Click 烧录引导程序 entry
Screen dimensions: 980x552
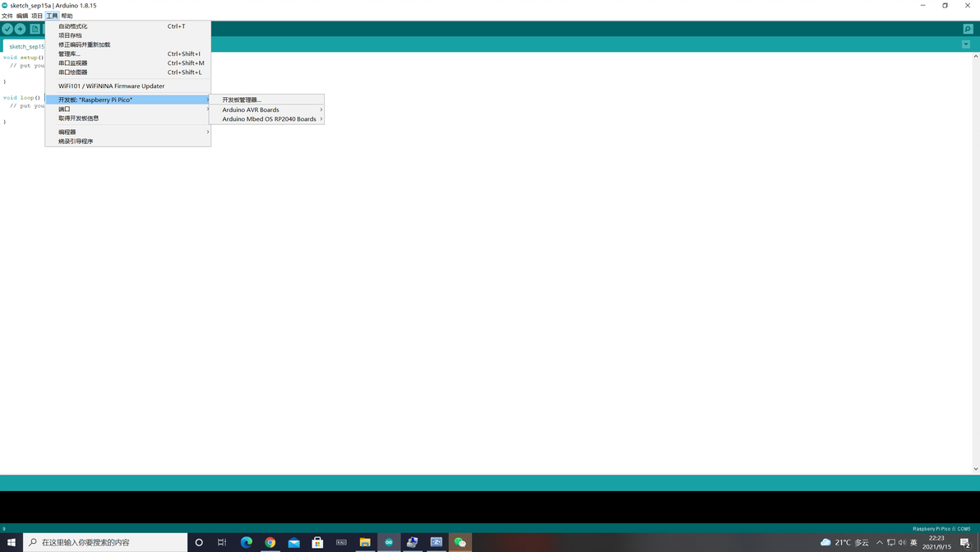128,141
